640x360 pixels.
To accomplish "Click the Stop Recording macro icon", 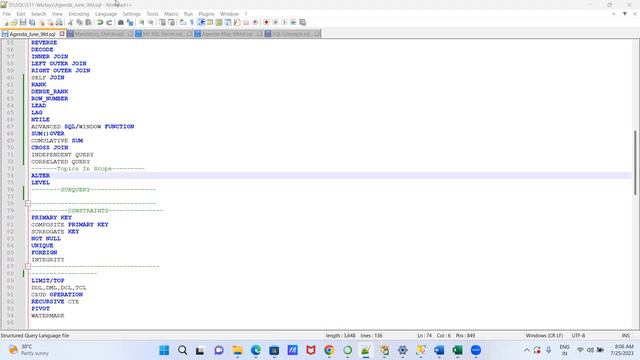I will point(276,22).
